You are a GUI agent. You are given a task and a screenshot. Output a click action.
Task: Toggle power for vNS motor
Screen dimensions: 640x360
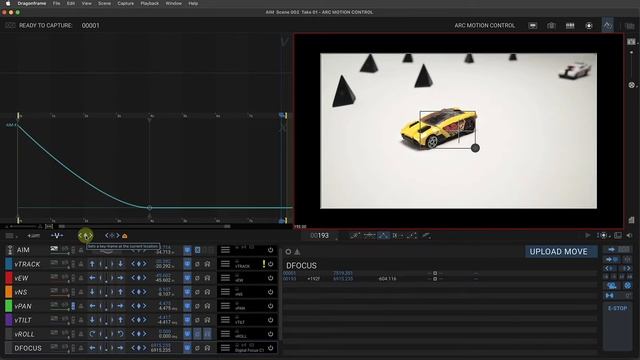pos(270,292)
